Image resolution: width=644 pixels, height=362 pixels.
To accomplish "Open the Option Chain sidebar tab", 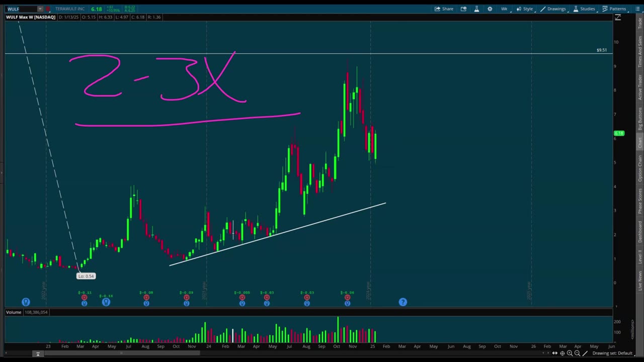I will [x=640, y=168].
